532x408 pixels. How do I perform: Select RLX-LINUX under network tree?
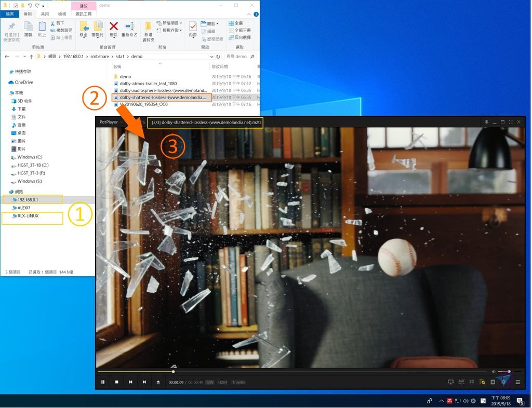[28, 216]
